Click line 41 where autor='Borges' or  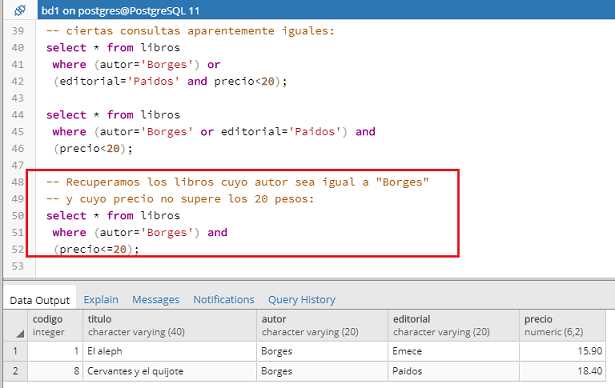coord(136,64)
